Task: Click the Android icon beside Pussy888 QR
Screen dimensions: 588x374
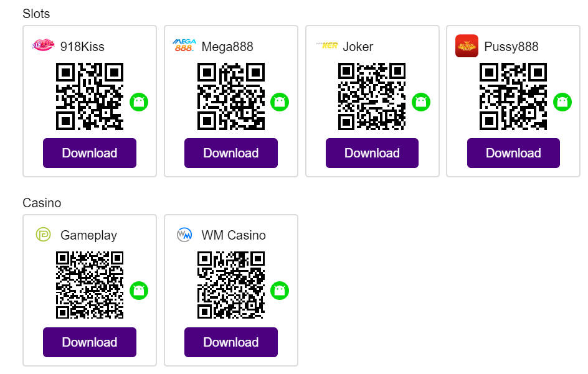Action: tap(562, 101)
